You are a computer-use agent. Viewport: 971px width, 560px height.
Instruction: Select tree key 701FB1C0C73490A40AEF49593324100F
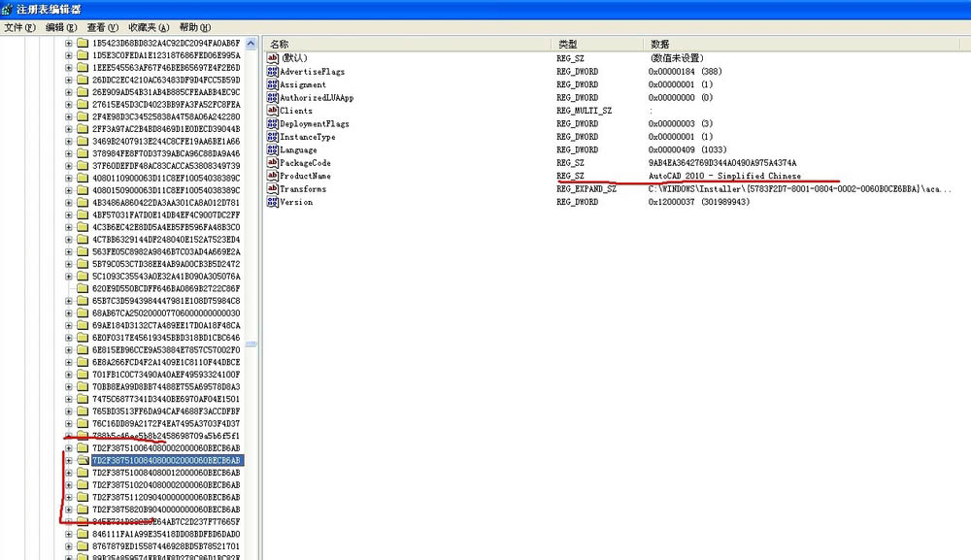coord(166,375)
